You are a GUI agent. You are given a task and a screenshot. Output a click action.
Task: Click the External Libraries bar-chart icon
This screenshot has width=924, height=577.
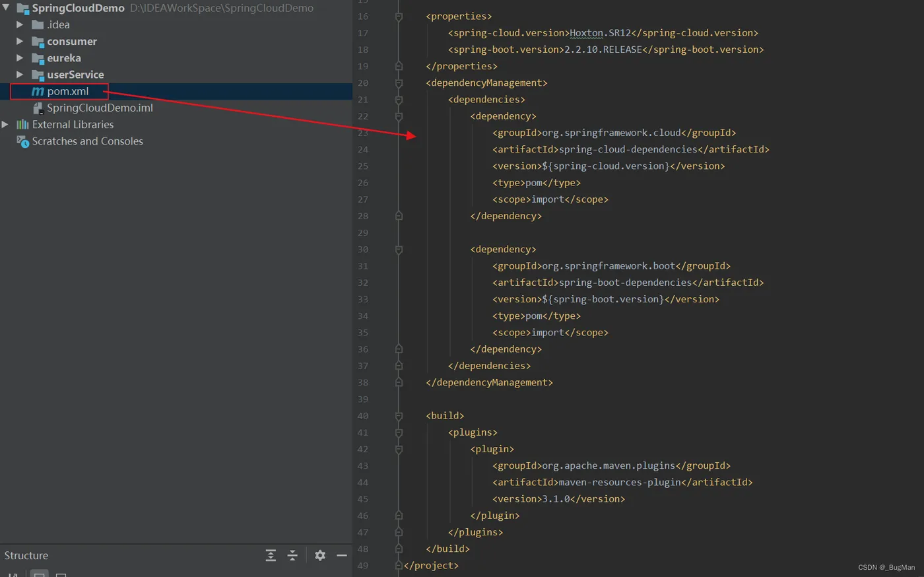pos(22,124)
